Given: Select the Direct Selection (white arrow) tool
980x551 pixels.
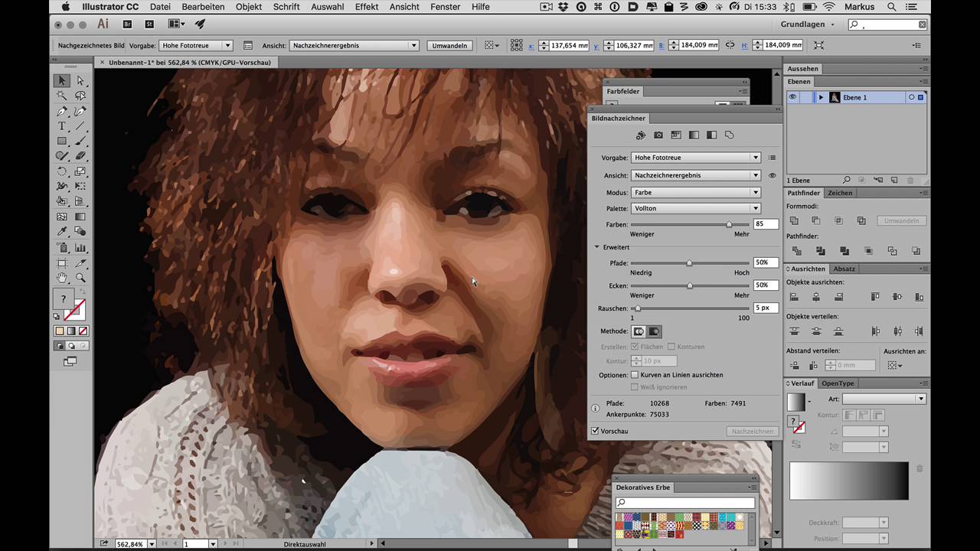Looking at the screenshot, I should 80,80.
